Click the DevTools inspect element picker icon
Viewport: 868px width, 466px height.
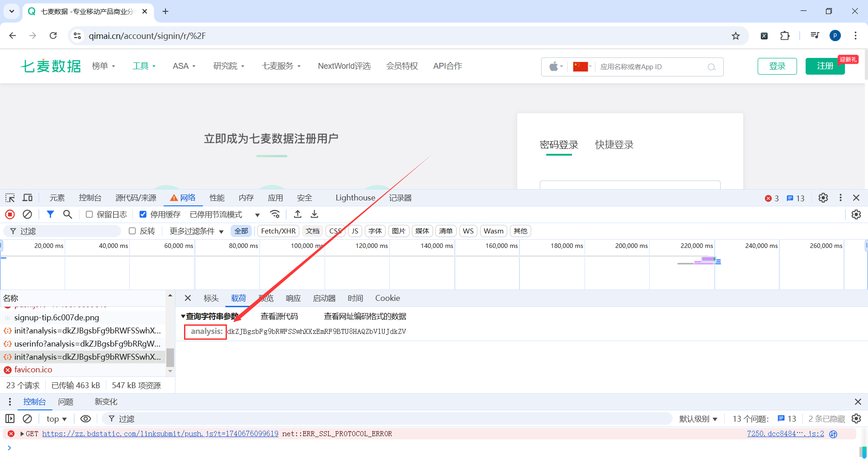(x=10, y=198)
